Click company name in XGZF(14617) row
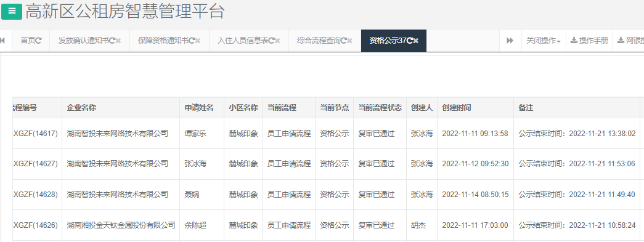This screenshot has width=644, height=242. pos(118,133)
